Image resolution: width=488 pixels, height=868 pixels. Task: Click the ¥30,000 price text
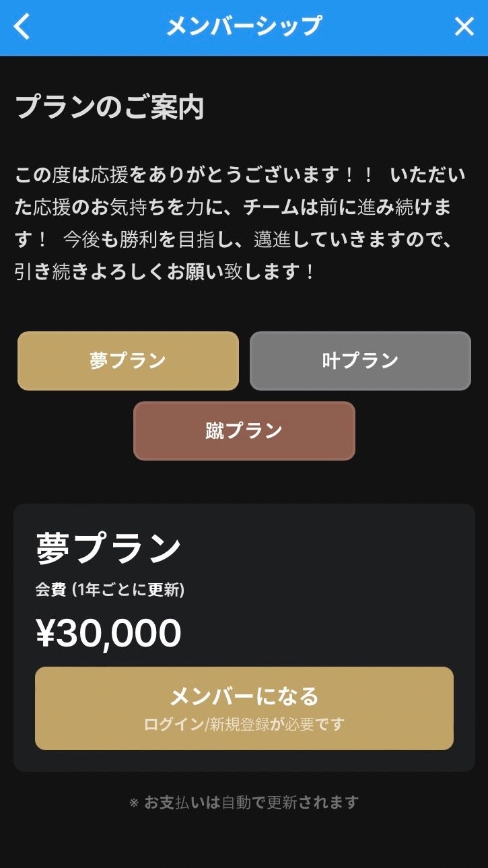point(109,633)
